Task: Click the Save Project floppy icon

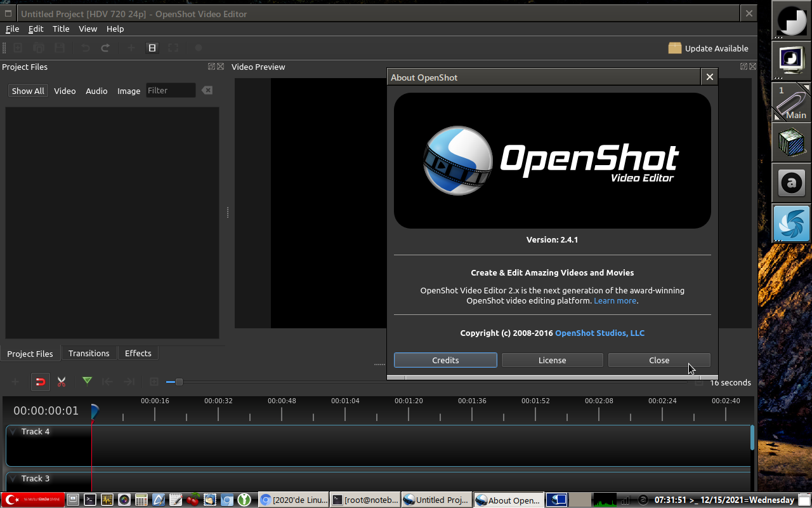Action: tap(60, 48)
